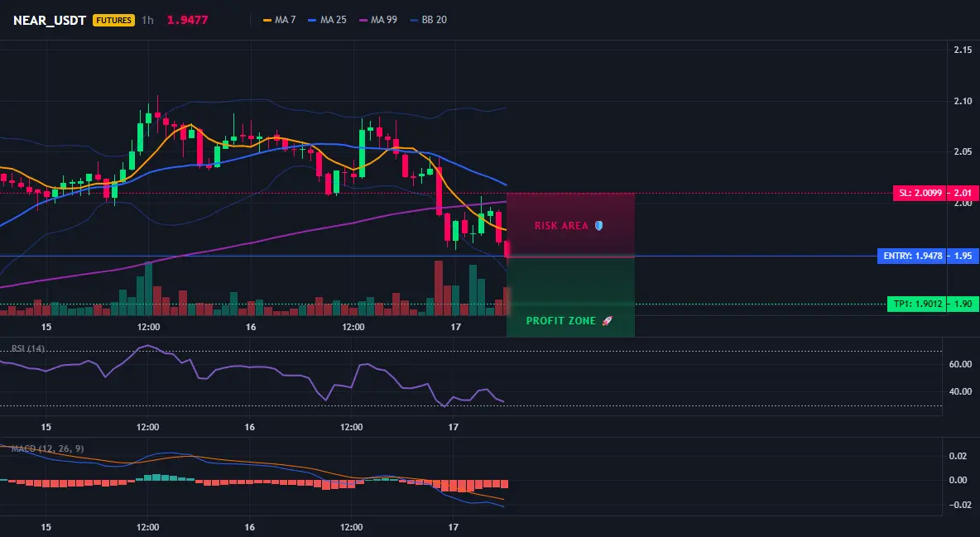Viewport: 980px width, 537px height.
Task: Click the rocket icon in PROFIT ZONE
Action: (607, 321)
